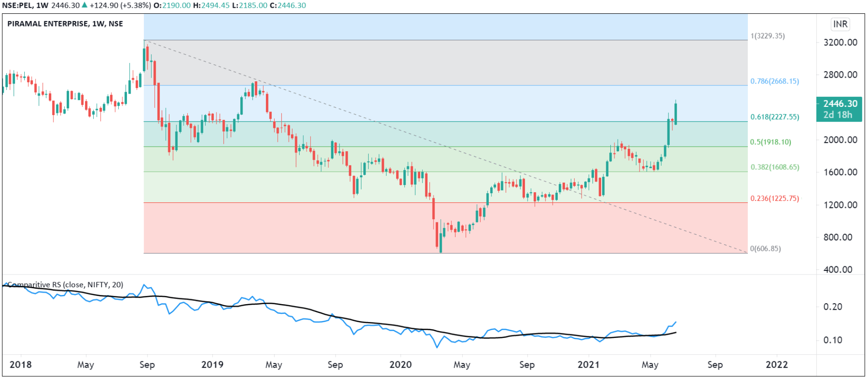Click the Fibonacci 0.618(2227.55) level label
Viewport: 868px width, 380px height.
[x=775, y=117]
